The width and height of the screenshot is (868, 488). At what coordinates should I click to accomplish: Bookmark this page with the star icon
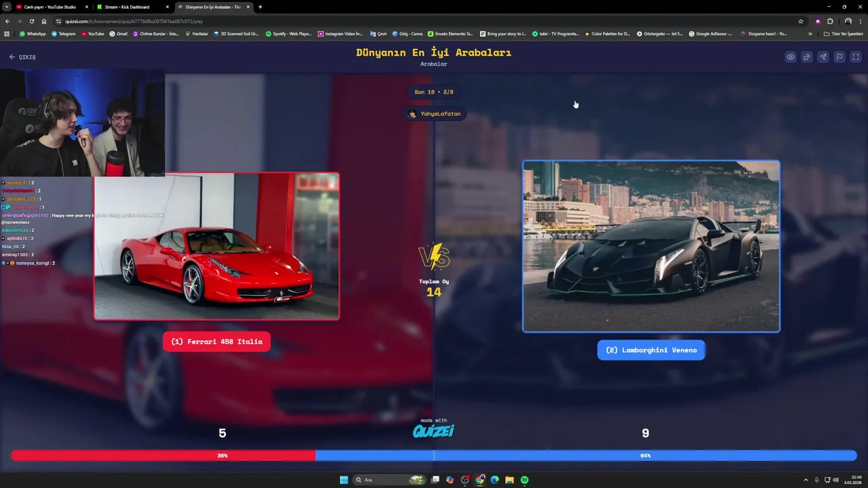(801, 21)
